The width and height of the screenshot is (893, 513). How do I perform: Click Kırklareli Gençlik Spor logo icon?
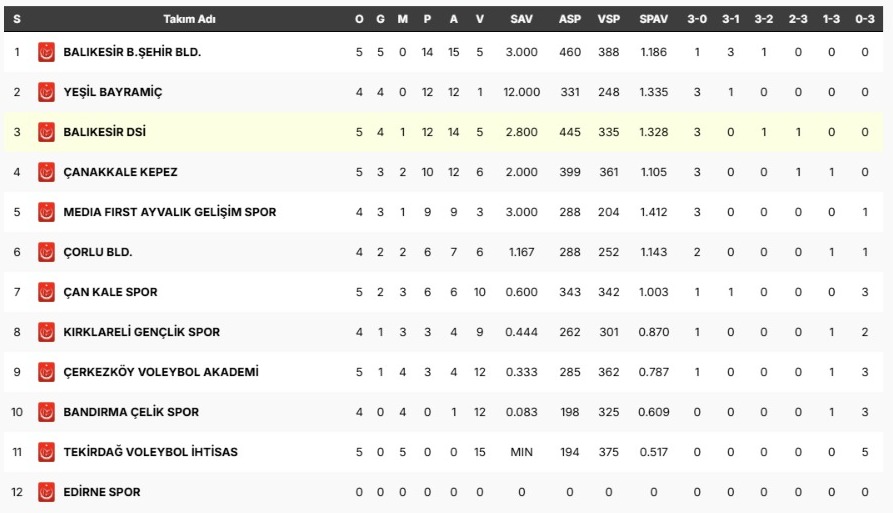[46, 332]
